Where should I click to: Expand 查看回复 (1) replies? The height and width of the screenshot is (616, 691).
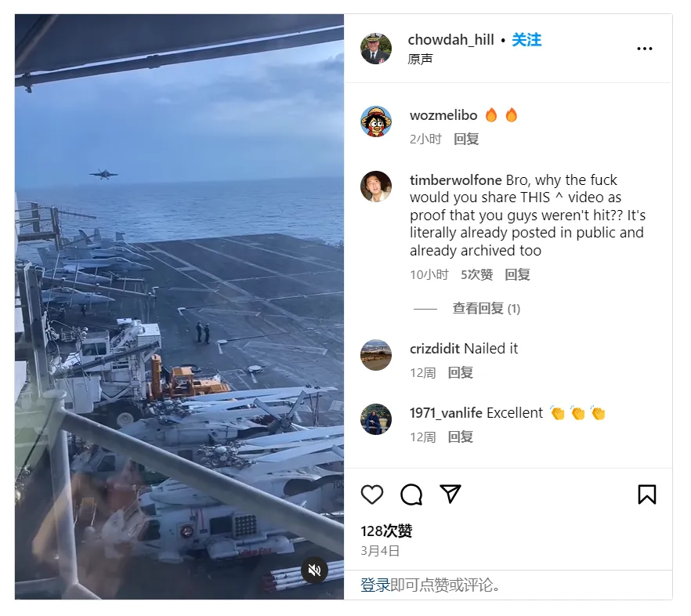[486, 308]
